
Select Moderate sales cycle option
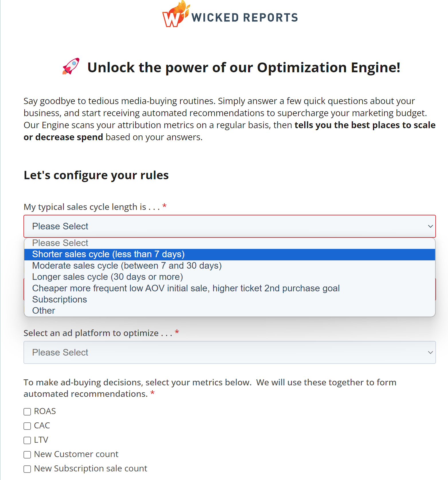coord(127,266)
